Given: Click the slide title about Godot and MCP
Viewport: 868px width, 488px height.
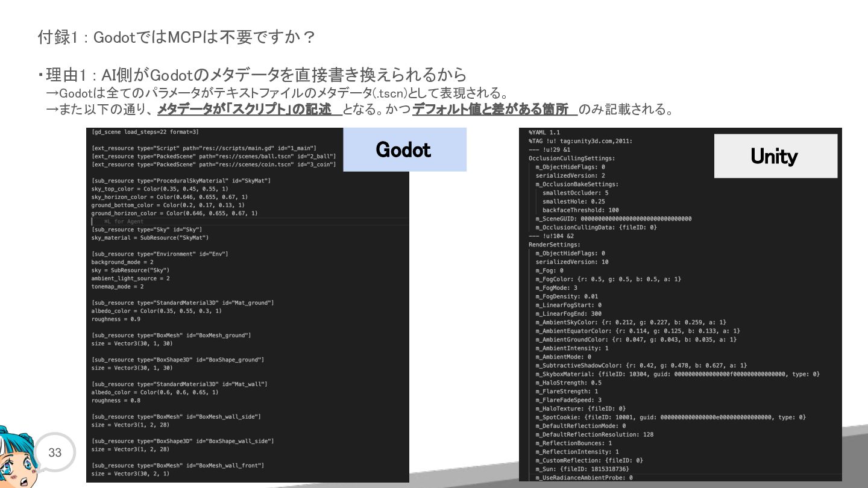Looking at the screenshot, I should tap(176, 37).
